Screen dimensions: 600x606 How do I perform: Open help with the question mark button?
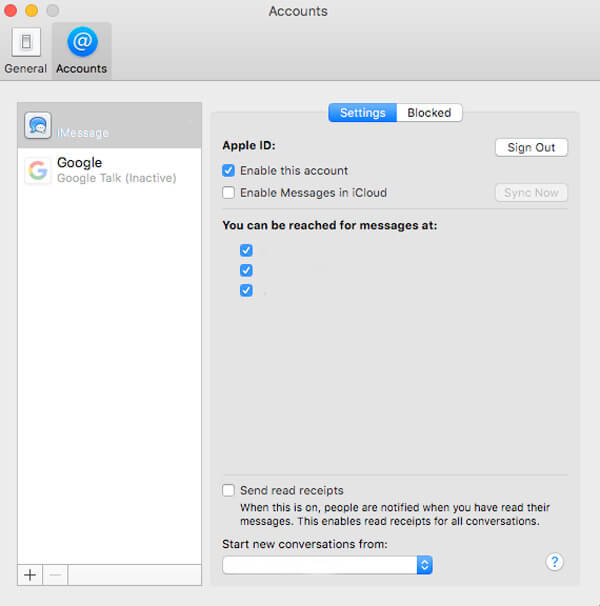click(x=554, y=562)
